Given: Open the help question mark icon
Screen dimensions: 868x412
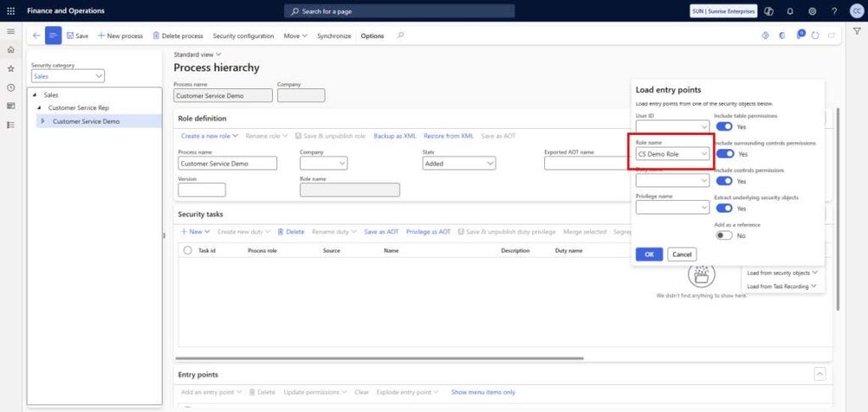Looking at the screenshot, I should 834,11.
